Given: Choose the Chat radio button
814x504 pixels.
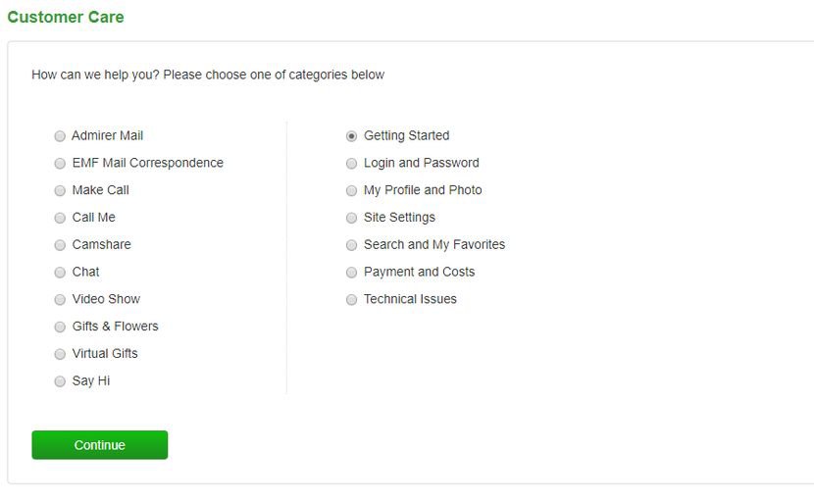Looking at the screenshot, I should [x=60, y=273].
